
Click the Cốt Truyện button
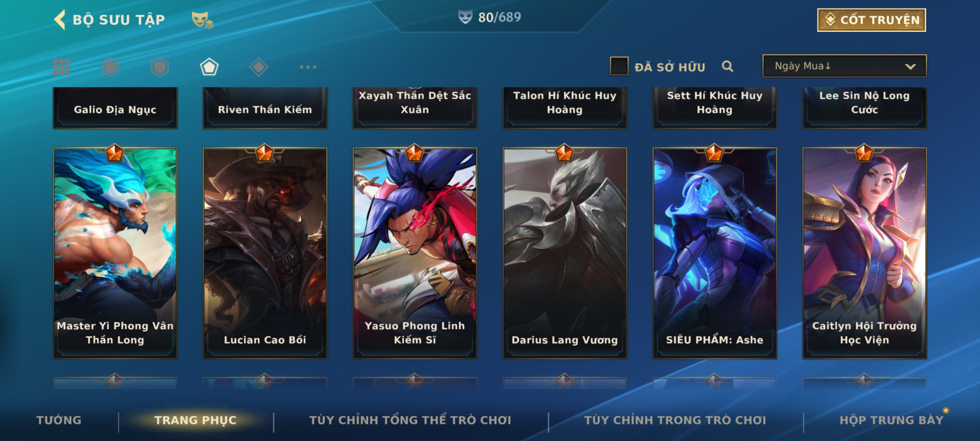[x=871, y=20]
